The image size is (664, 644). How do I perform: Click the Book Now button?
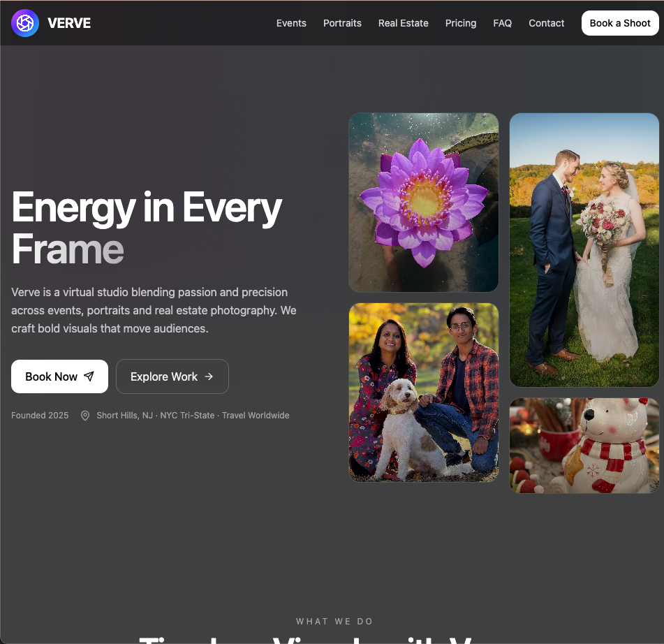60,376
